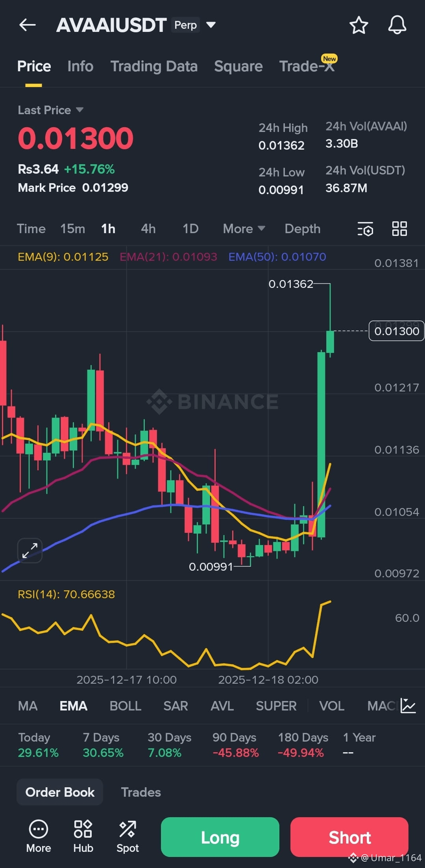
Task: Open the More menu in bottom bar
Action: click(x=39, y=837)
